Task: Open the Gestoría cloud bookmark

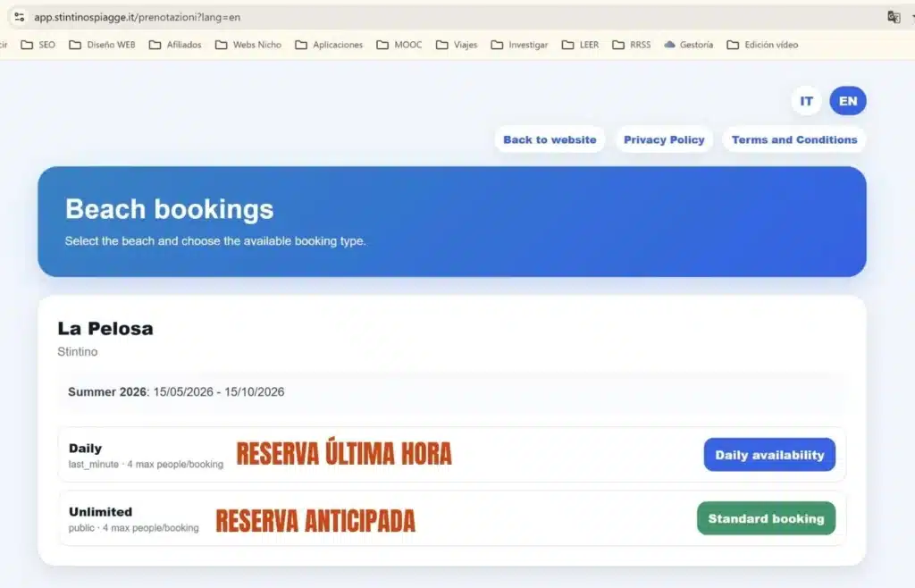Action: click(689, 45)
